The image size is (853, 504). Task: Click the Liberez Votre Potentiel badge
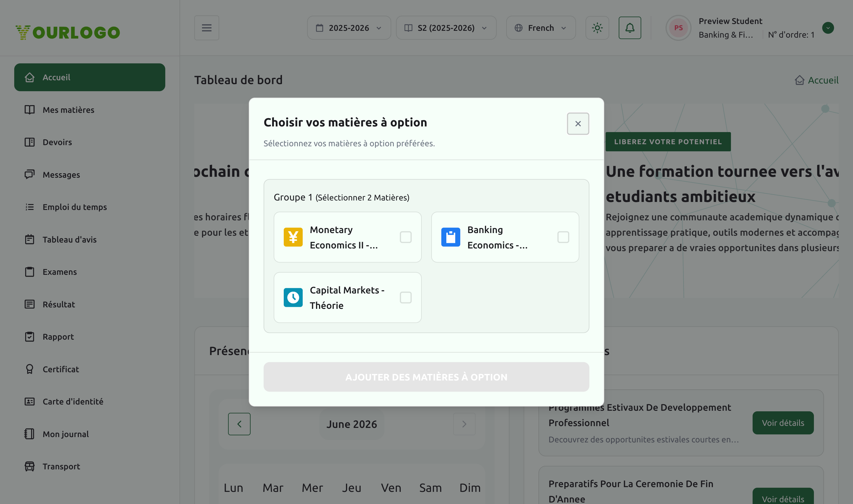click(668, 142)
